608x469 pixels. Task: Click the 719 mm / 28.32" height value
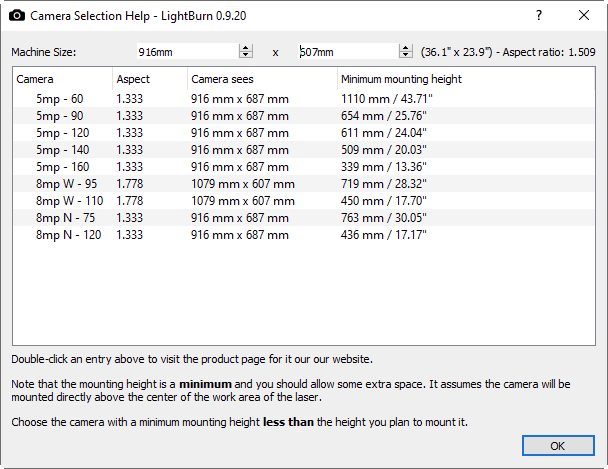point(383,184)
